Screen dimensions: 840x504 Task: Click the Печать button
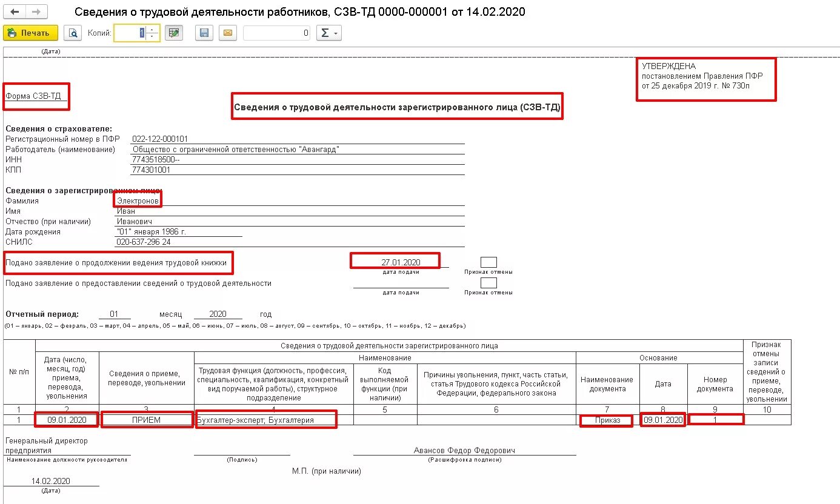click(30, 33)
